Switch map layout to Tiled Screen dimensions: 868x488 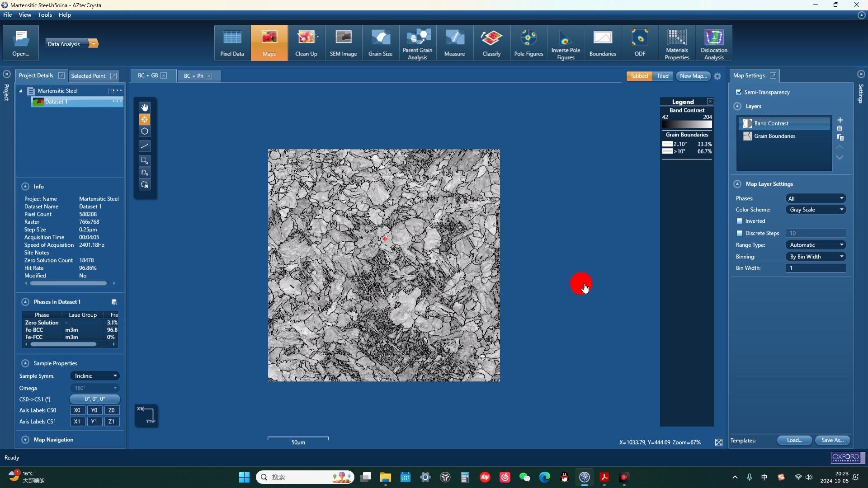[x=663, y=76]
